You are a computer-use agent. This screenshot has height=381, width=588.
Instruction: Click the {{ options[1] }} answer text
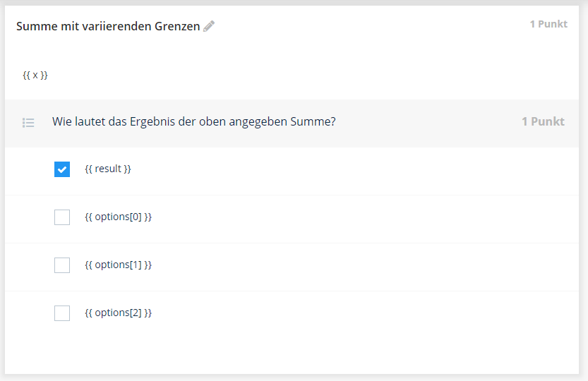(x=118, y=265)
